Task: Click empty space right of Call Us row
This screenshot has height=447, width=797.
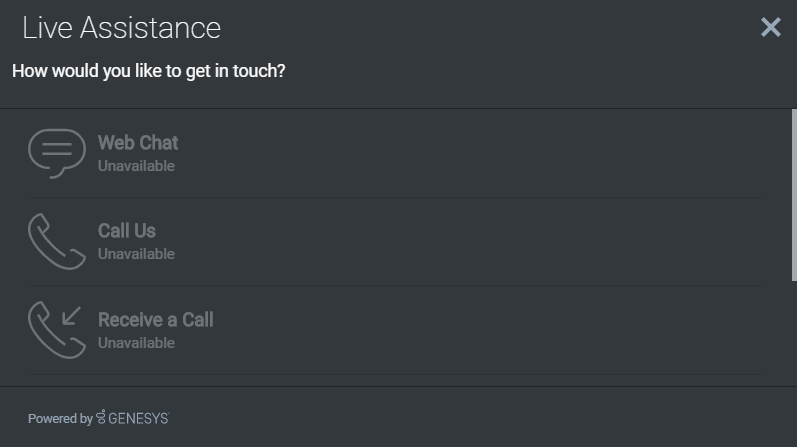Action: [x=500, y=241]
